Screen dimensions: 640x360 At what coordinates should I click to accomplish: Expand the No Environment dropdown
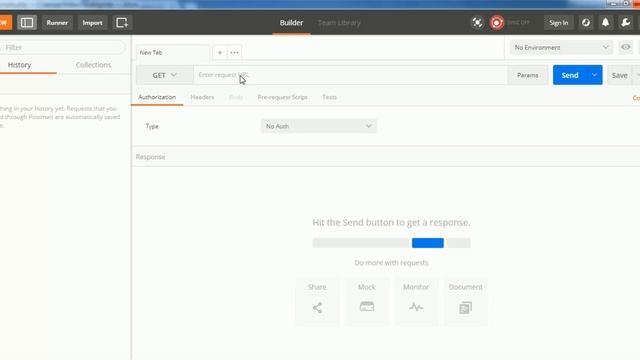pyautogui.click(x=561, y=47)
